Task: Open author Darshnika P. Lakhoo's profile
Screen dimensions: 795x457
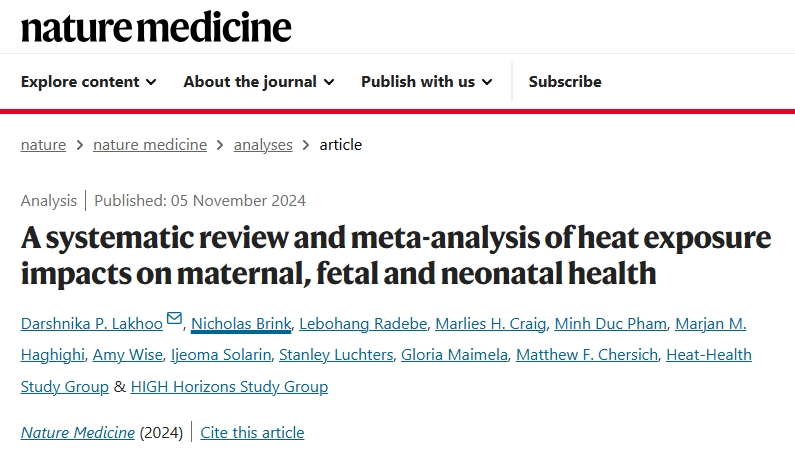Action: [x=92, y=323]
